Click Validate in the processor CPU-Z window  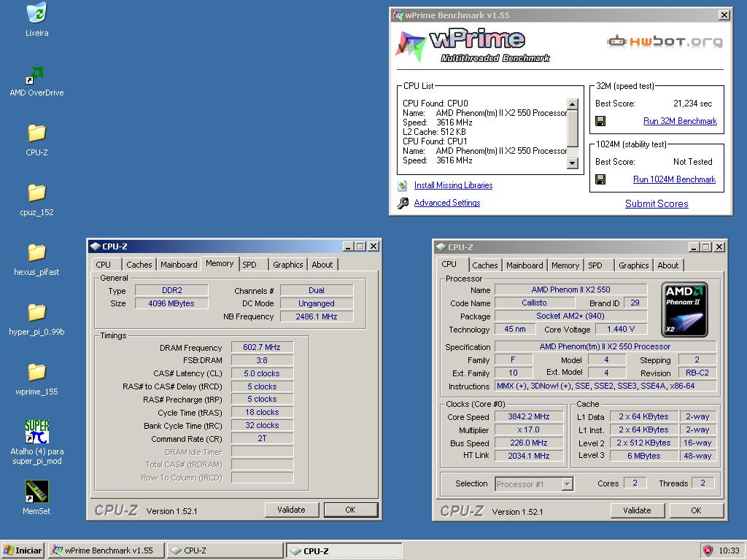[637, 510]
